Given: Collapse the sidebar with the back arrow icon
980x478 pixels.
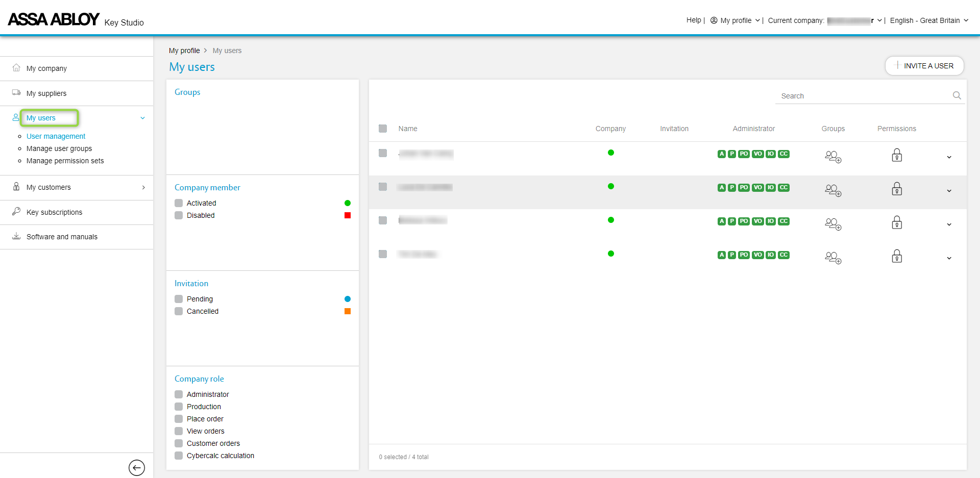Looking at the screenshot, I should pyautogui.click(x=137, y=467).
